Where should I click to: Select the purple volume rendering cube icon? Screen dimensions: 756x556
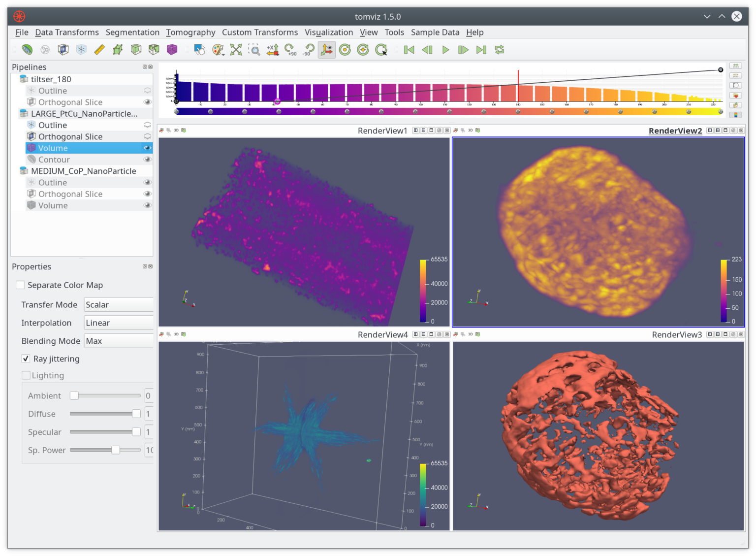click(x=172, y=49)
